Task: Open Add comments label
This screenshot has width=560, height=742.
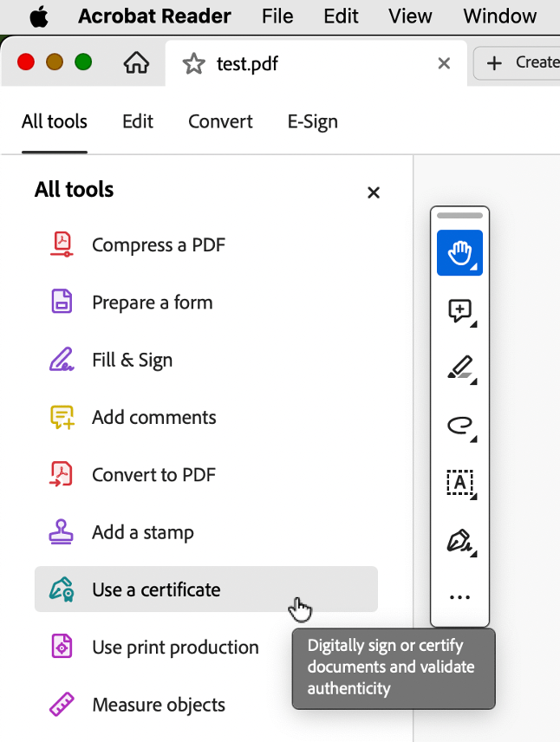Action: (153, 418)
